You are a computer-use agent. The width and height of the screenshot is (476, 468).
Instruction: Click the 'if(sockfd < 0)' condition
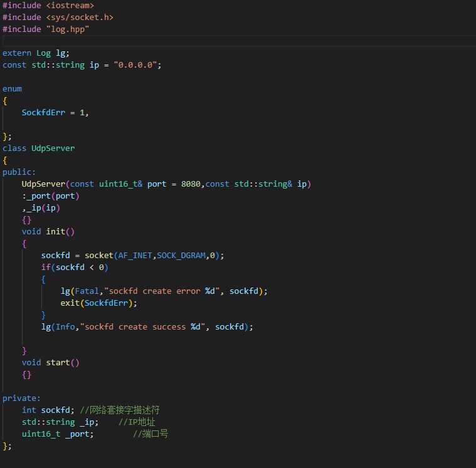(75, 268)
